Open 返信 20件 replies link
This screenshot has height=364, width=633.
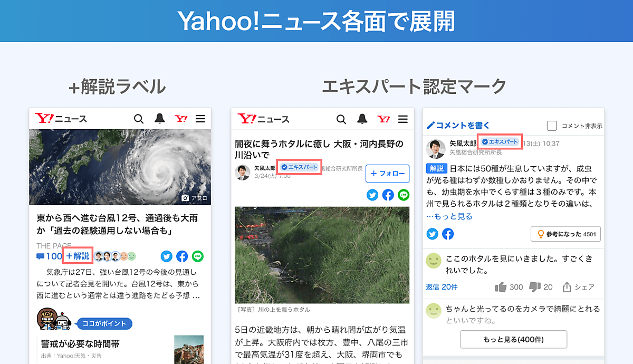[442, 287]
